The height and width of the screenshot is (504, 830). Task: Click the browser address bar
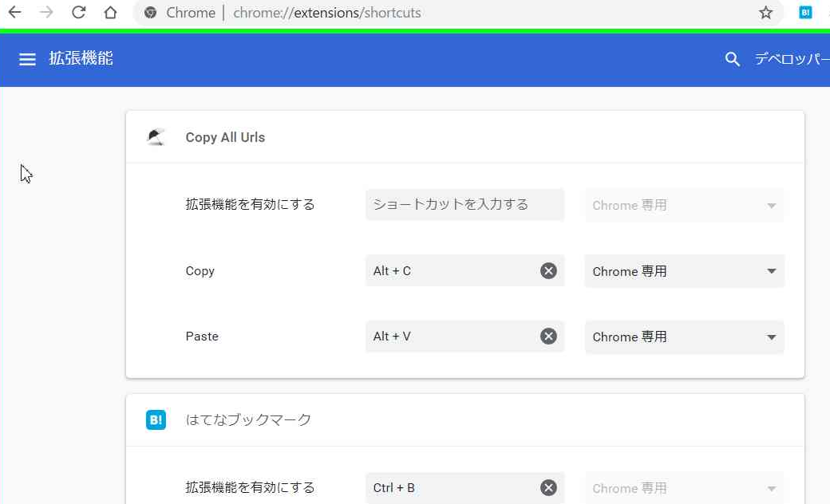point(399,12)
